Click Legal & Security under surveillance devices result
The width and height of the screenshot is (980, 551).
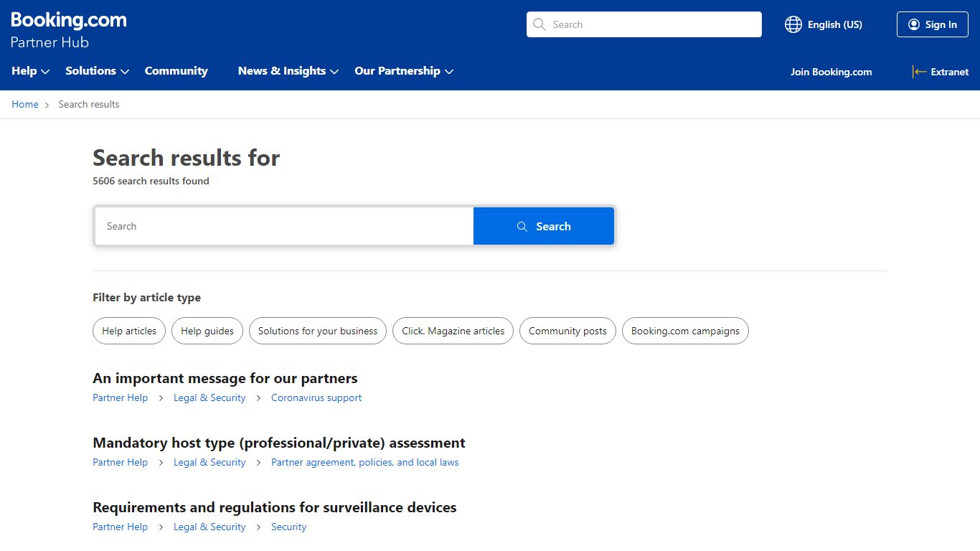(209, 527)
